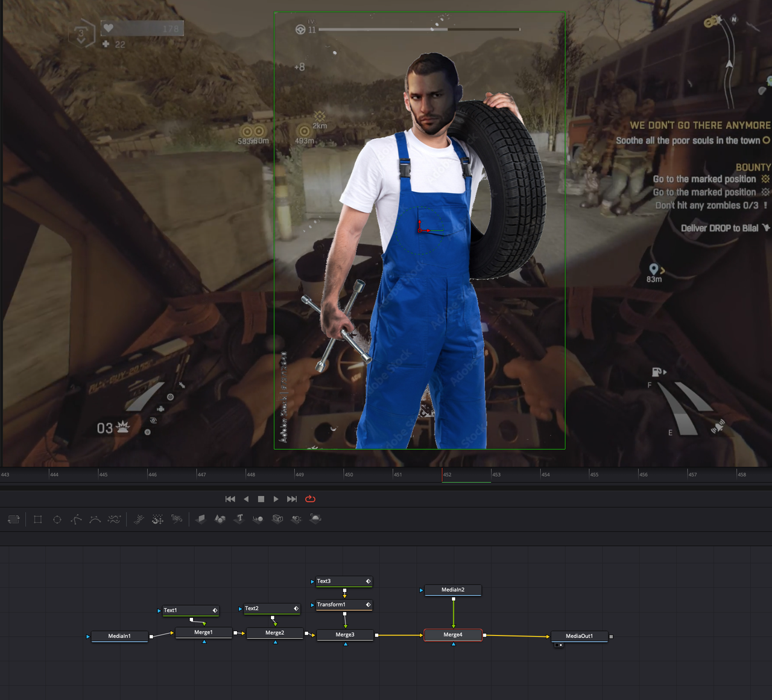
Task: Toggle viewer indicator dots under MediaOut1
Action: (x=558, y=645)
